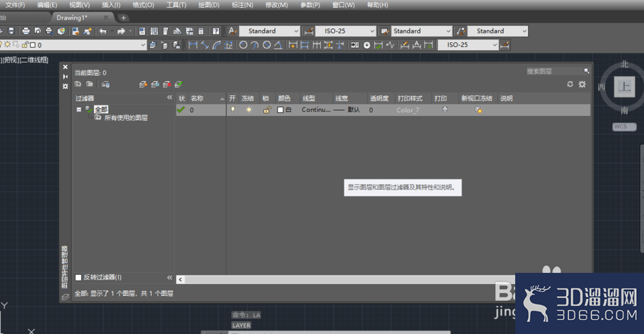Click the help question mark toolbar icon

216,31
